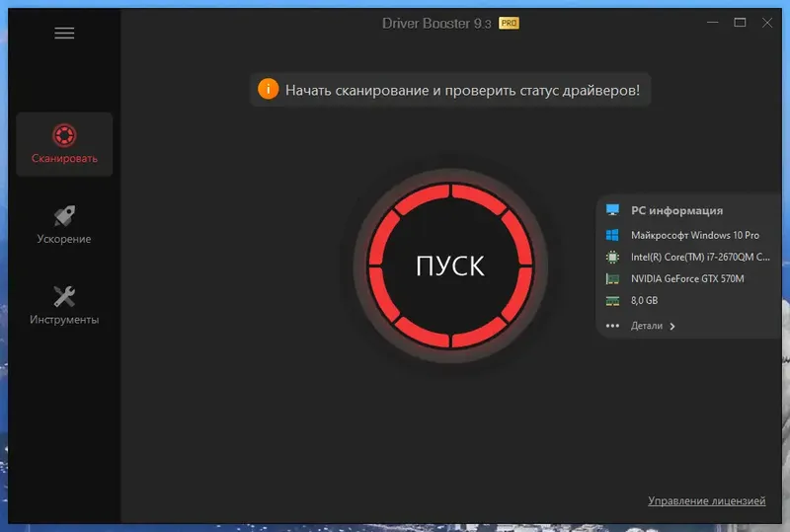
Task: Click the PRO badge
Action: coord(509,23)
